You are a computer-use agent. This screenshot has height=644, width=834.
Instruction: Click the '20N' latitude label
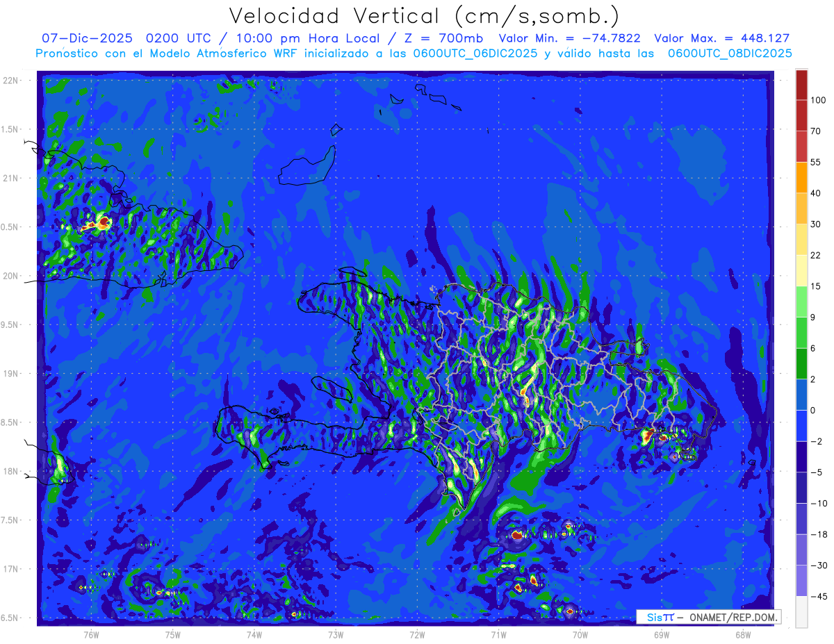pos(11,276)
